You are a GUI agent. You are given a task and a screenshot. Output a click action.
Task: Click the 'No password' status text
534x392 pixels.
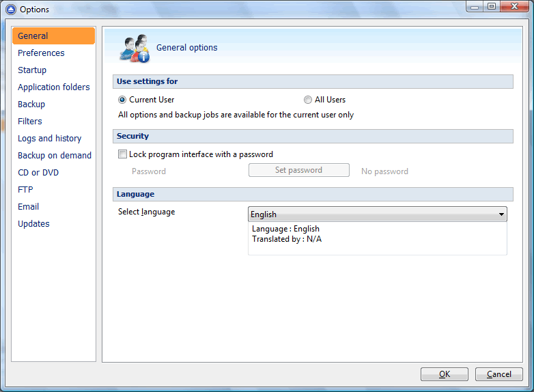384,171
